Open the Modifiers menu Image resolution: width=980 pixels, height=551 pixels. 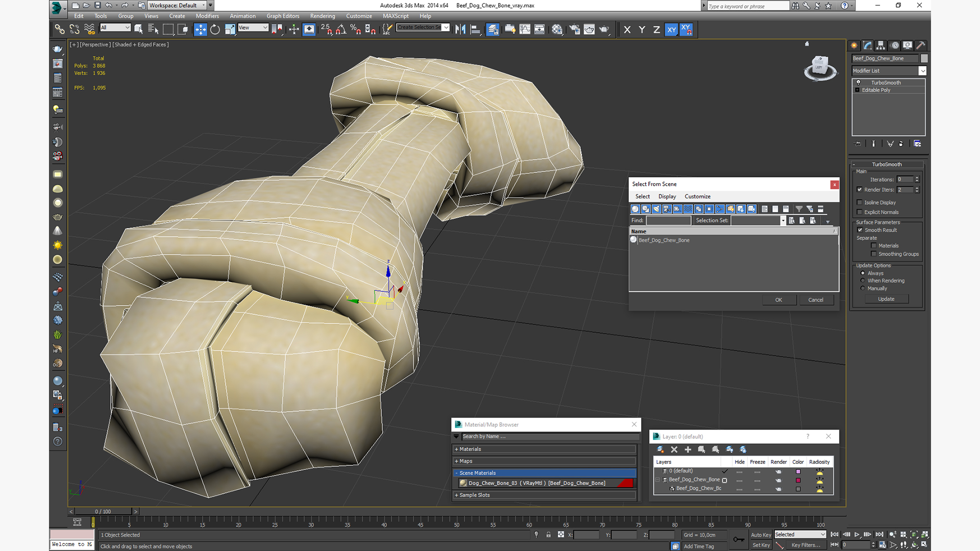pyautogui.click(x=207, y=16)
